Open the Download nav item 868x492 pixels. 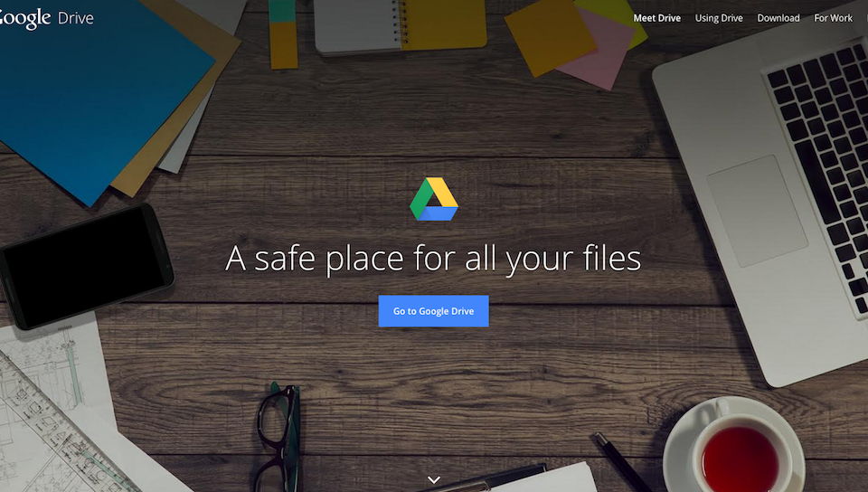tap(778, 18)
